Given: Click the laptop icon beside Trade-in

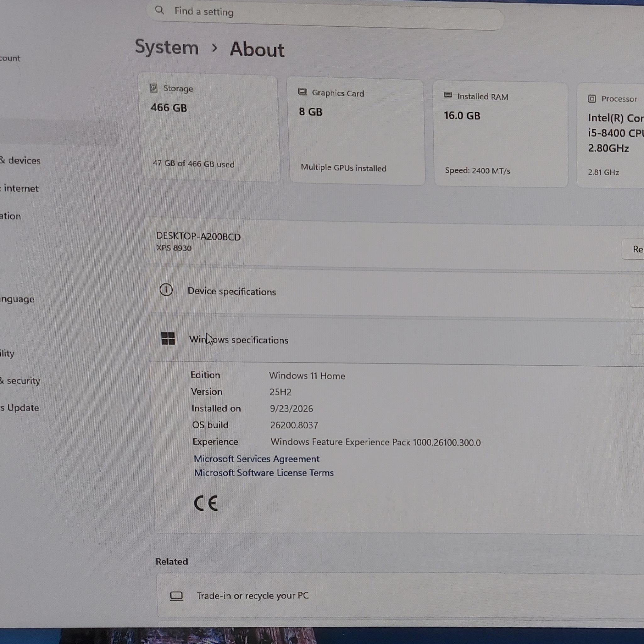Looking at the screenshot, I should [x=176, y=596].
